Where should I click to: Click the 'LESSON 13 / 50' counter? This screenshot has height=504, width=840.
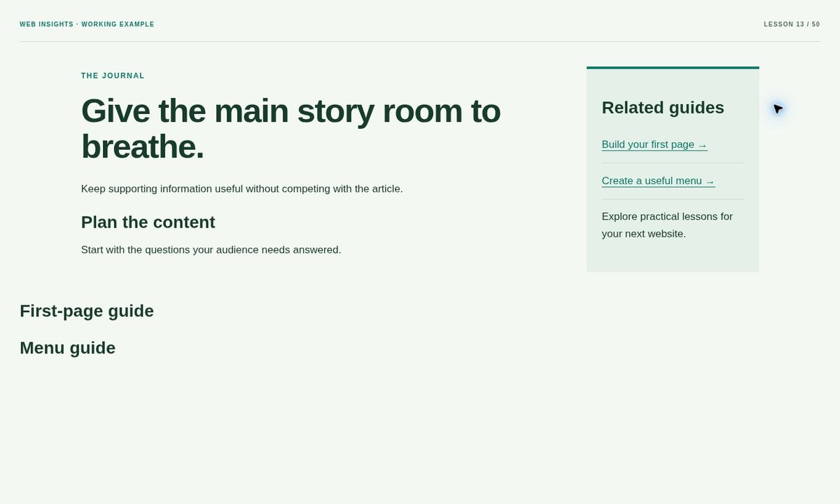click(x=792, y=24)
